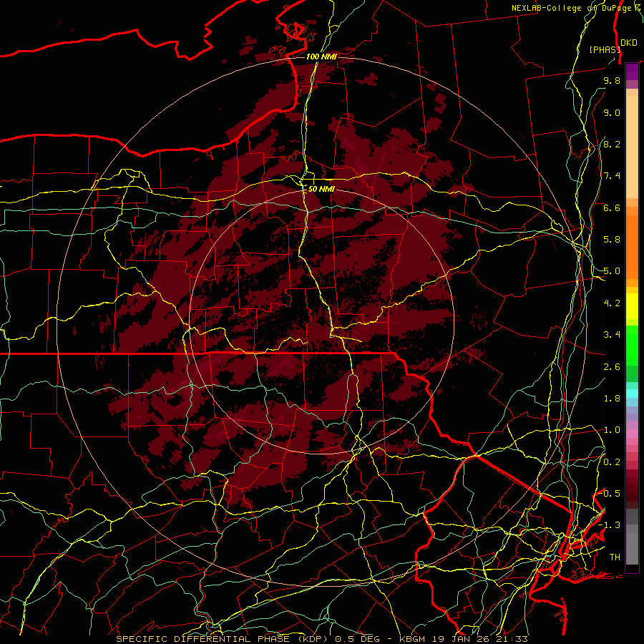Click the 8.2 legend value
644x644 pixels.
[612, 144]
